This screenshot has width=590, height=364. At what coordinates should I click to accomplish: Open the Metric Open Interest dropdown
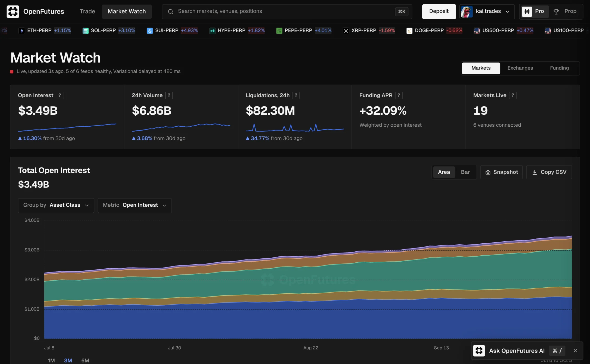135,205
